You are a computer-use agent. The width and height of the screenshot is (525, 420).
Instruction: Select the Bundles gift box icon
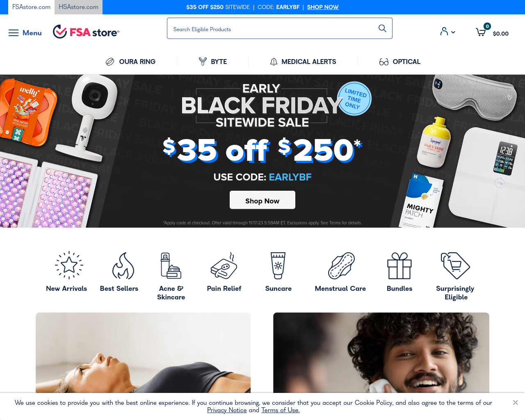pyautogui.click(x=399, y=265)
